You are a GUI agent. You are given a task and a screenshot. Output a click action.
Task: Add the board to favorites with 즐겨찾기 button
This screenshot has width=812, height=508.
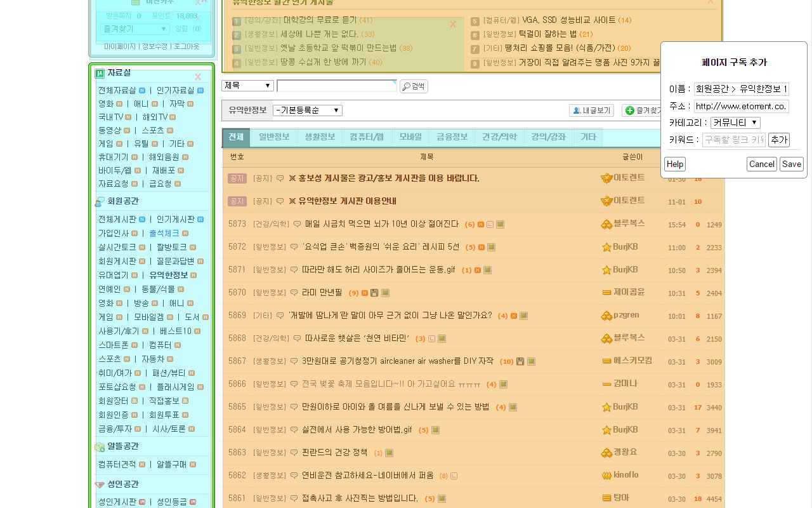pyautogui.click(x=642, y=110)
